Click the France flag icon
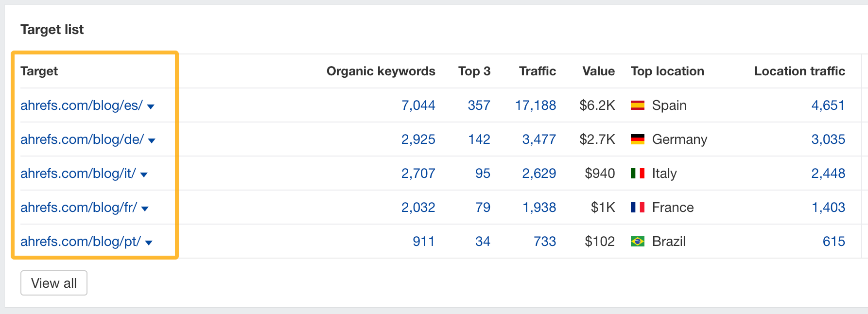This screenshot has height=314, width=868. coord(637,208)
